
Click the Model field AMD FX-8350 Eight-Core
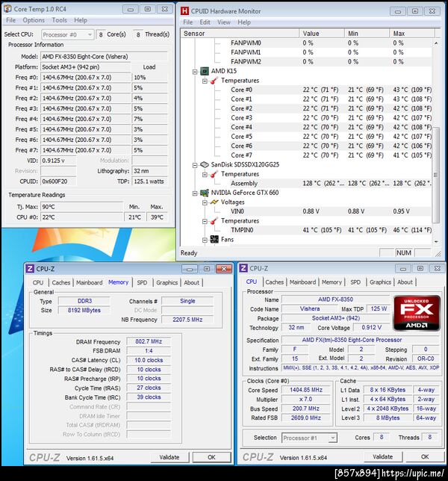tap(104, 57)
